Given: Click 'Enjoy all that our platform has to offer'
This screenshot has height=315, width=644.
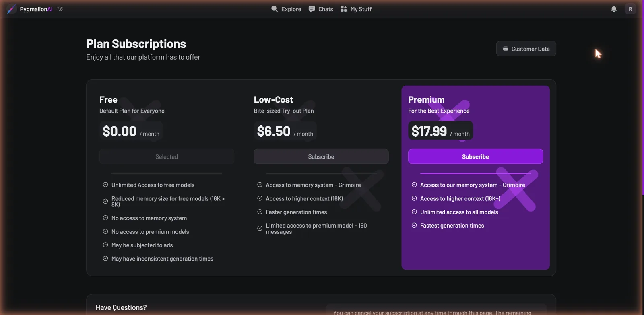Looking at the screenshot, I should coord(143,57).
